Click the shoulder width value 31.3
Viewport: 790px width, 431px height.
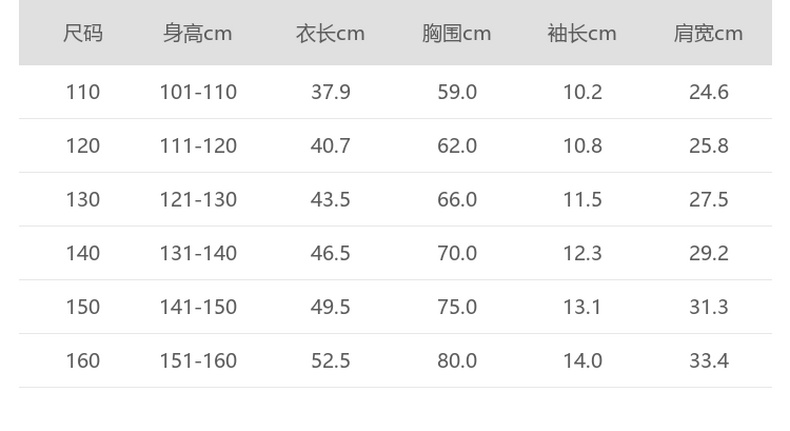(708, 306)
